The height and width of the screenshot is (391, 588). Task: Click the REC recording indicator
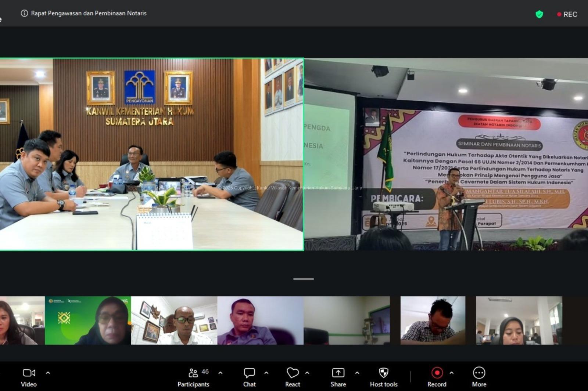click(x=567, y=14)
